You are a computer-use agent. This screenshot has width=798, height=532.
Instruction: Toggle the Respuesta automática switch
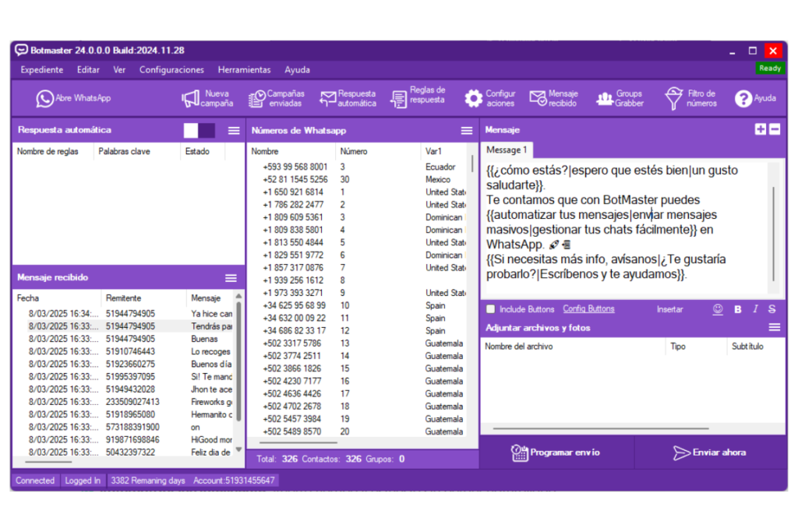199,130
